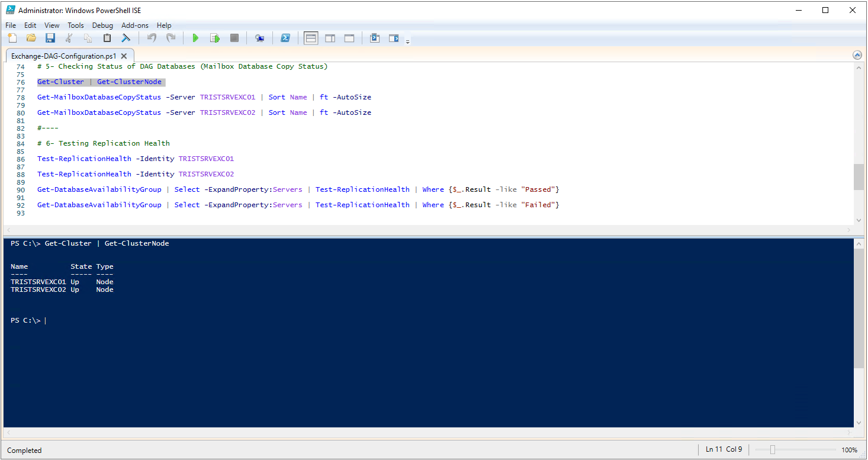The image size is (868, 460).
Task: Click the "Failed" string on line 92
Action: tap(538, 205)
